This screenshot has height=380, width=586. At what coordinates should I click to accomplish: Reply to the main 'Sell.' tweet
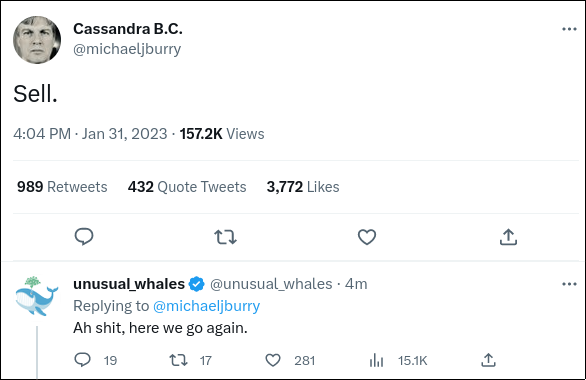click(x=84, y=237)
